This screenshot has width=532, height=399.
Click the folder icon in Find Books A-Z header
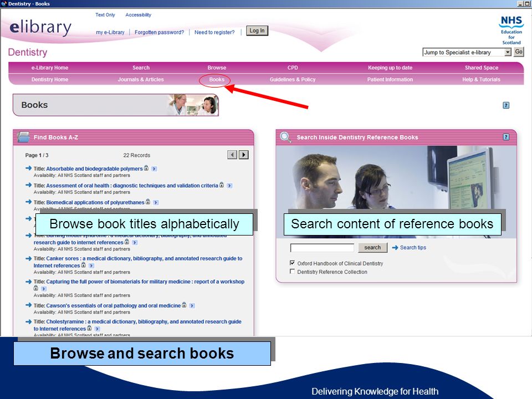[23, 137]
